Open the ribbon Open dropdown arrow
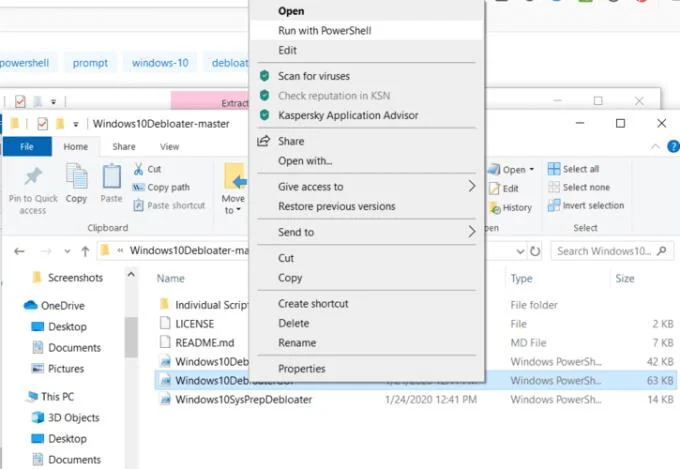 [532, 169]
